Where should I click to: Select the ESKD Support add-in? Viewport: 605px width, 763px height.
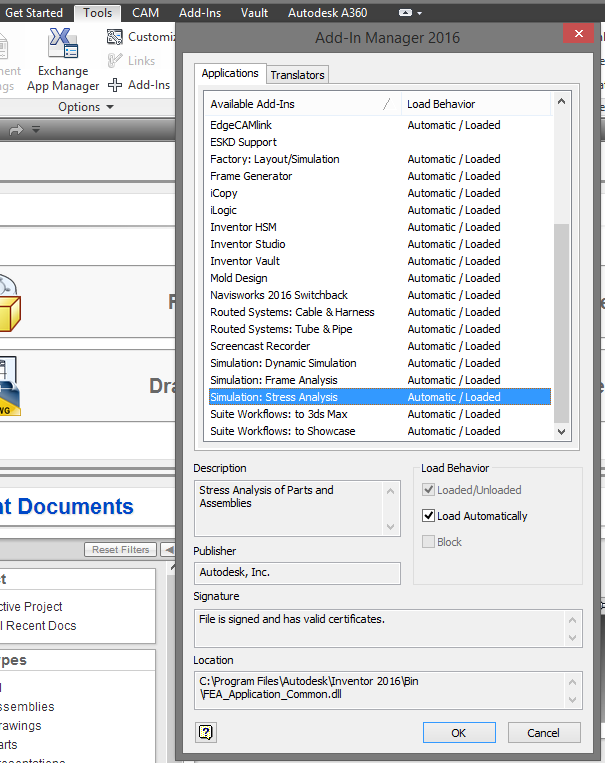point(380,142)
